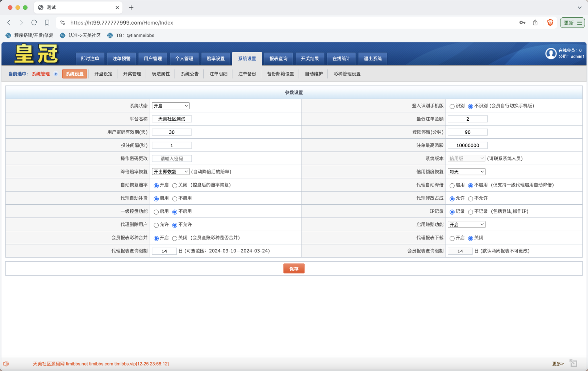588x371 pixels.
Task: Bookmark the page with the star icon
Action: (47, 22)
